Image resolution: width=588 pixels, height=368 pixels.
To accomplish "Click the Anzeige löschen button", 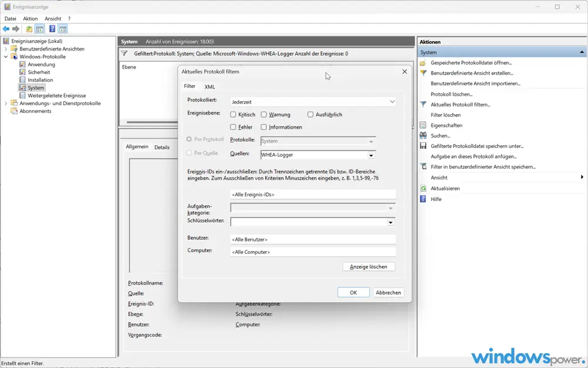I will pos(369,267).
